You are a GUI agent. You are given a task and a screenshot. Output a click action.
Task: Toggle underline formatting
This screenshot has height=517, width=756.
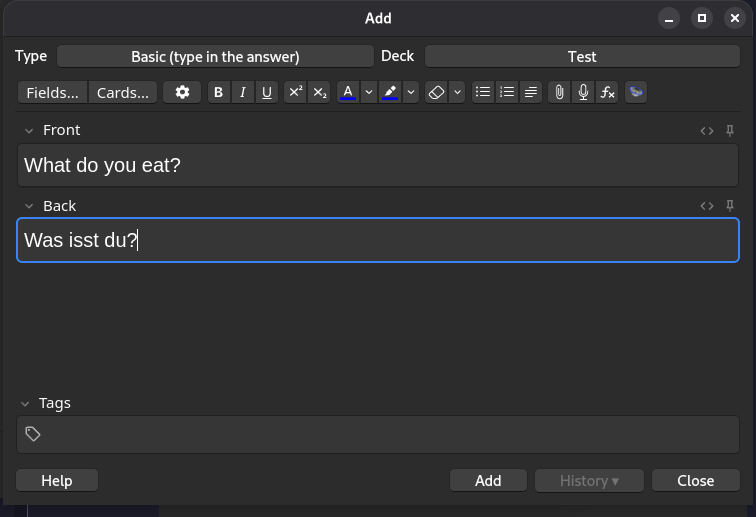(x=267, y=92)
